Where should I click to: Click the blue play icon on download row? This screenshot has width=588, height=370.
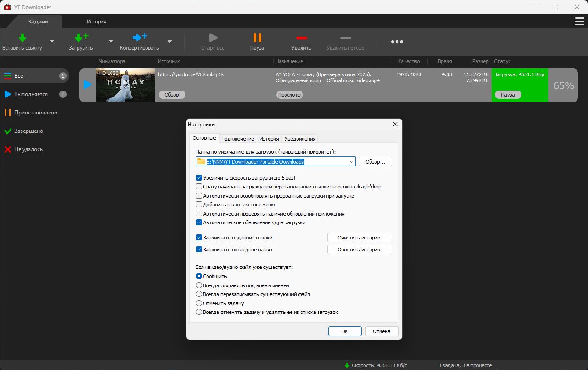tap(87, 85)
